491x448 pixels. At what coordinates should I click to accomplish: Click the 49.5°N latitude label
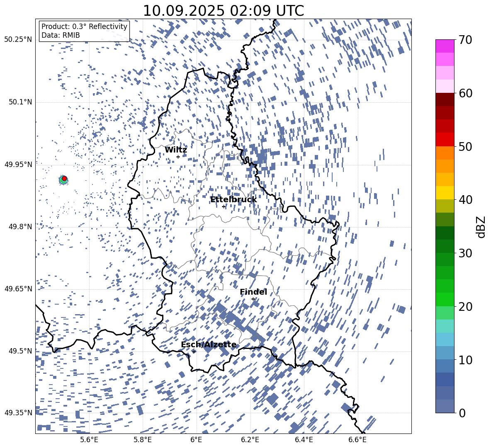[21, 351]
